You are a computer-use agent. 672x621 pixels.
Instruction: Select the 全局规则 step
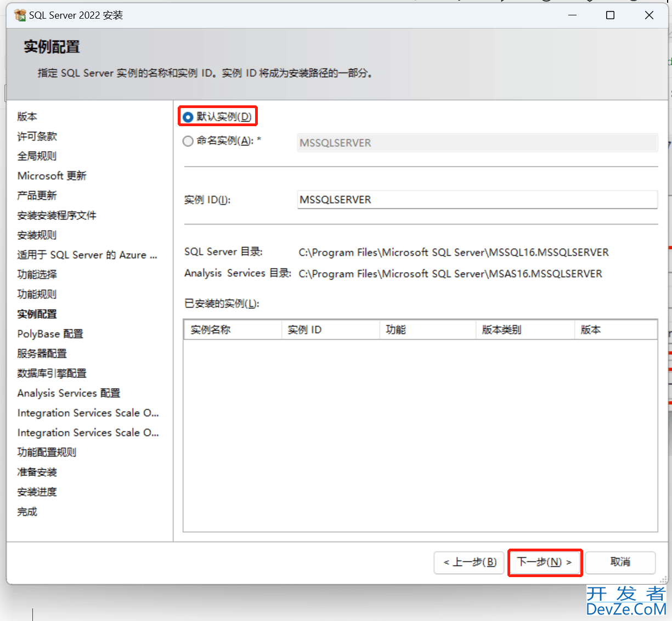37,156
